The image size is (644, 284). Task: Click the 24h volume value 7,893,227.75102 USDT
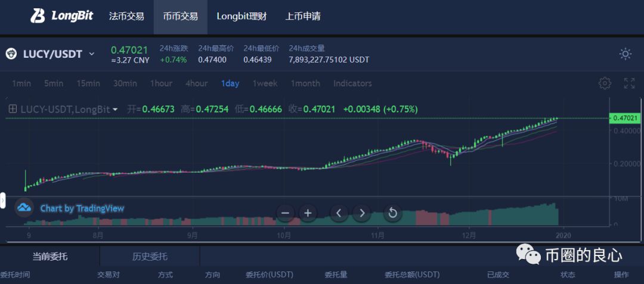tap(329, 60)
